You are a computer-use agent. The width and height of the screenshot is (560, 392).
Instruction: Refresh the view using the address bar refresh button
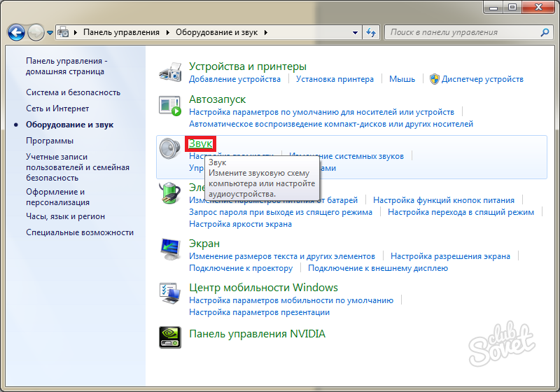point(371,32)
